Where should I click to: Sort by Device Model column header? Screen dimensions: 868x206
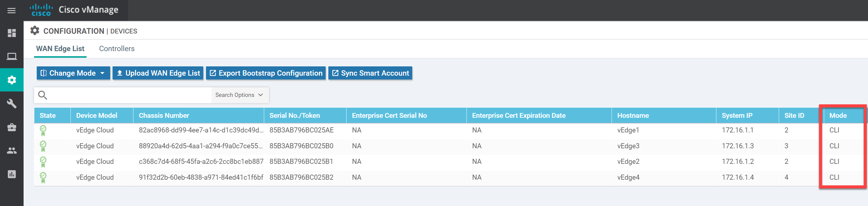pyautogui.click(x=102, y=115)
